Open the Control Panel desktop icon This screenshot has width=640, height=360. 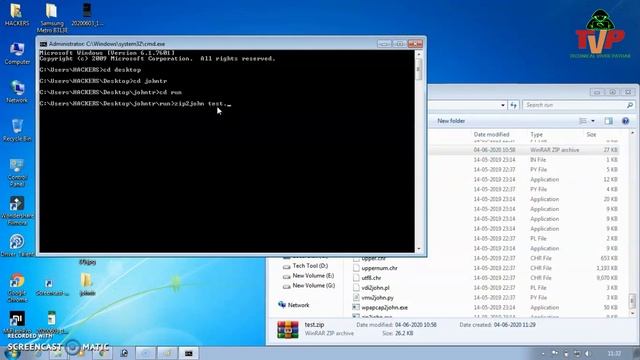(x=17, y=172)
